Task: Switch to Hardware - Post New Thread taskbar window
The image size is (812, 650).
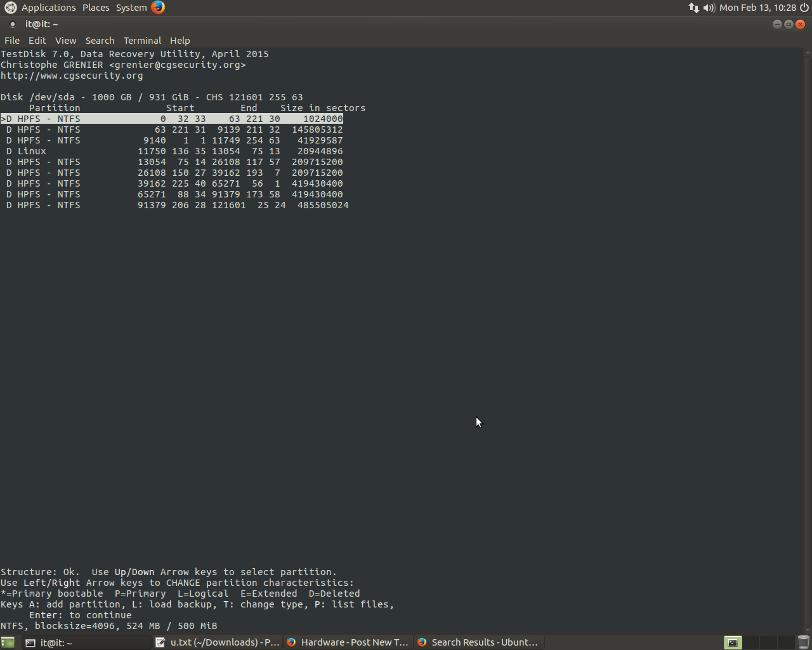Action: [348, 642]
